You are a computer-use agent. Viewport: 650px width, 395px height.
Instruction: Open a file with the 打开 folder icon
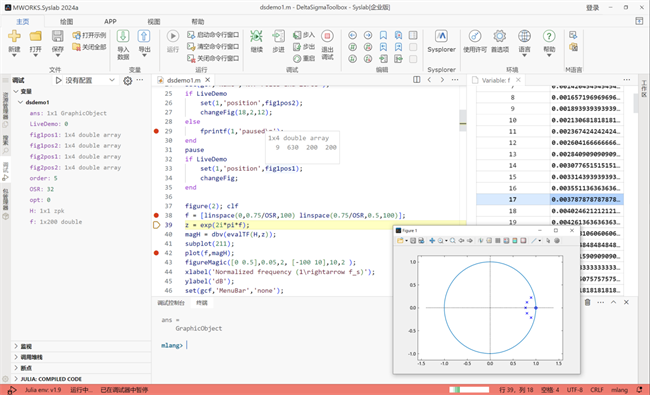(36, 36)
